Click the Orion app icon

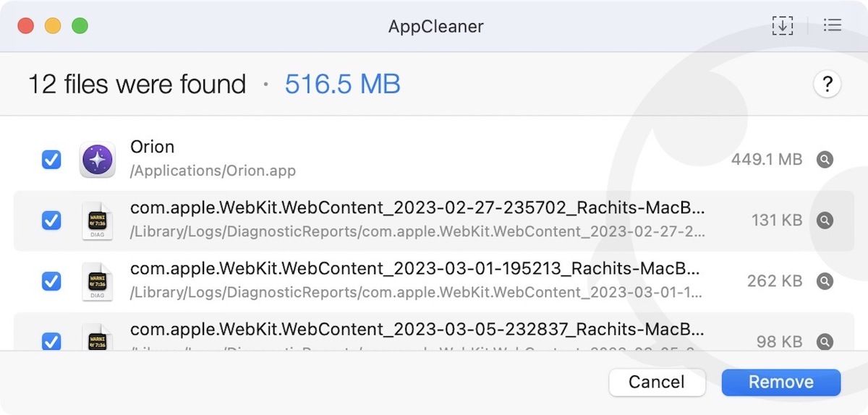[x=97, y=160]
